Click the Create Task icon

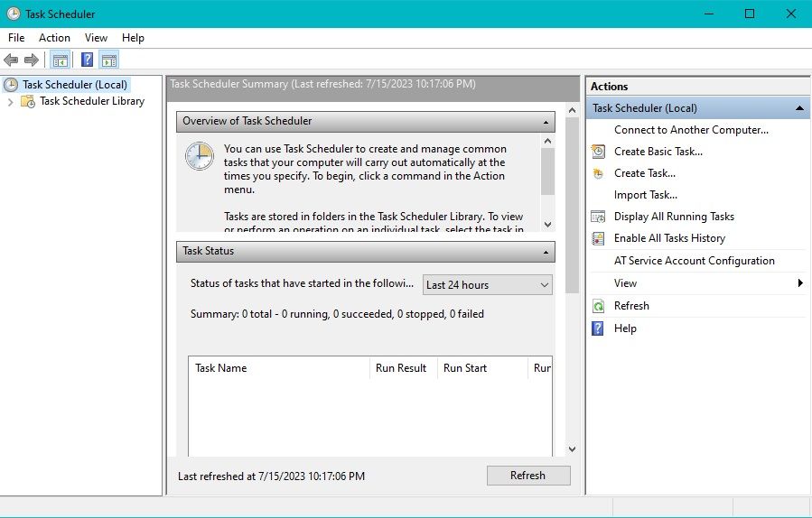pos(598,173)
